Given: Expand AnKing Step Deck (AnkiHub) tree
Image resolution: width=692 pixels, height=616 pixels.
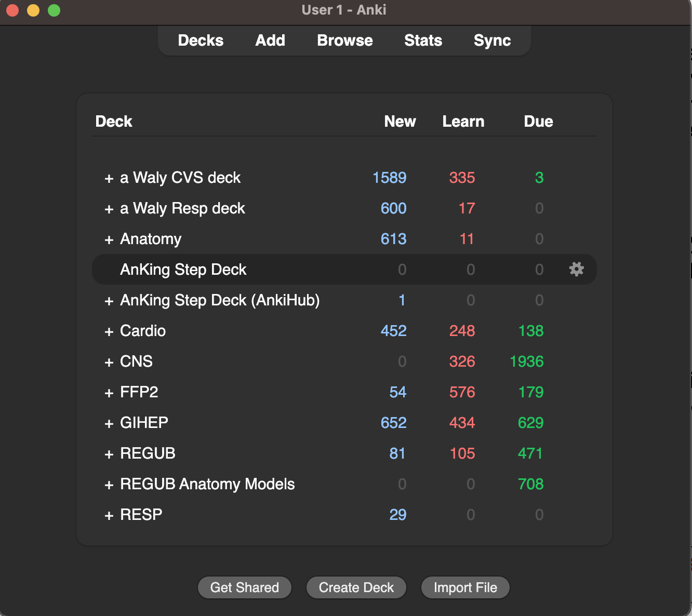Looking at the screenshot, I should click(x=109, y=301).
